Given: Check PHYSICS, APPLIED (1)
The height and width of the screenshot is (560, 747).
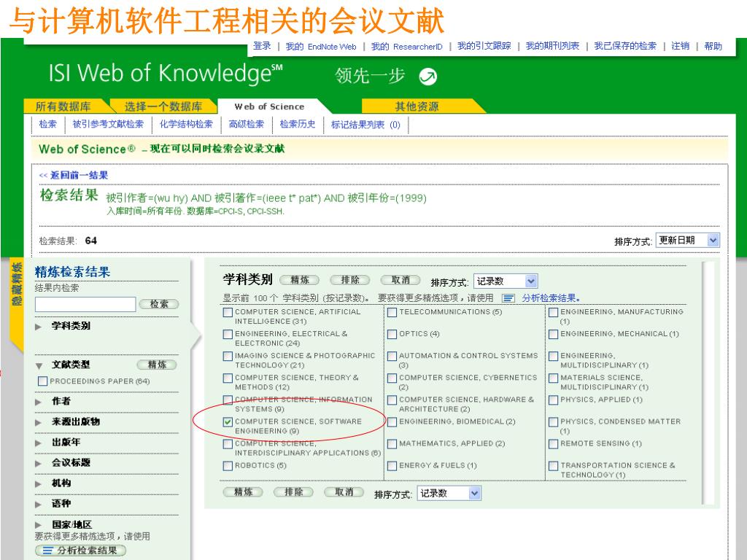Looking at the screenshot, I should pos(553,400).
